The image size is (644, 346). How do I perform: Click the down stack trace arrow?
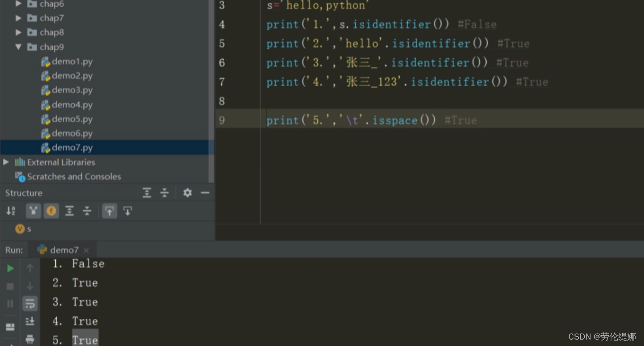pyautogui.click(x=30, y=286)
